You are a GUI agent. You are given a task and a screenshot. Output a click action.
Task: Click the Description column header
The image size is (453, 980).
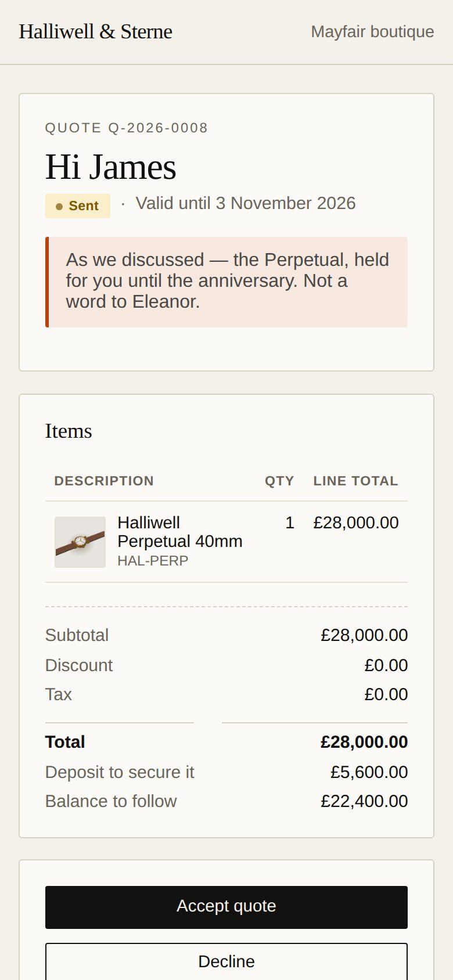[104, 481]
